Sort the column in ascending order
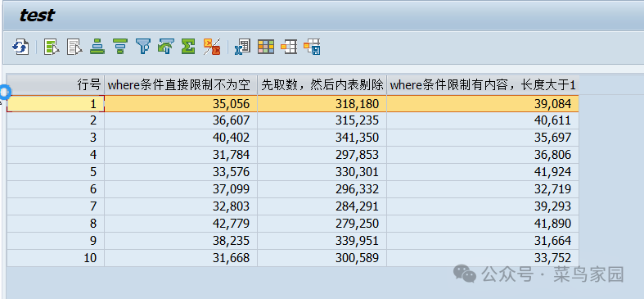The height and width of the screenshot is (299, 644). [x=97, y=47]
